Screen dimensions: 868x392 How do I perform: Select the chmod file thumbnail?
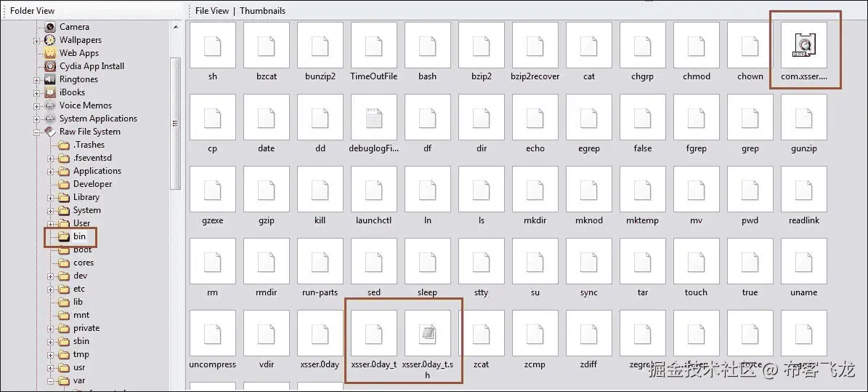697,46
